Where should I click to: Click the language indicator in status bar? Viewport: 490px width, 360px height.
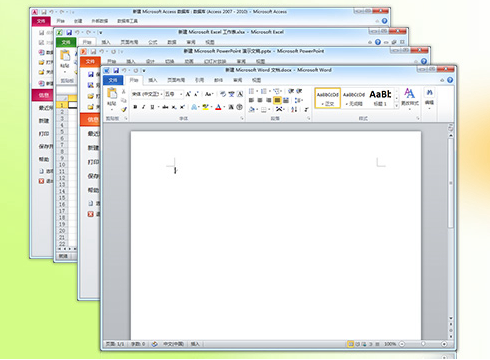[173, 344]
